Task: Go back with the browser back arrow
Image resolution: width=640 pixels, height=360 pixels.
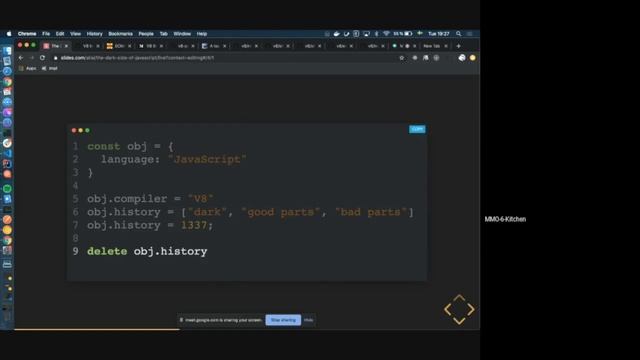Action: coord(21,58)
